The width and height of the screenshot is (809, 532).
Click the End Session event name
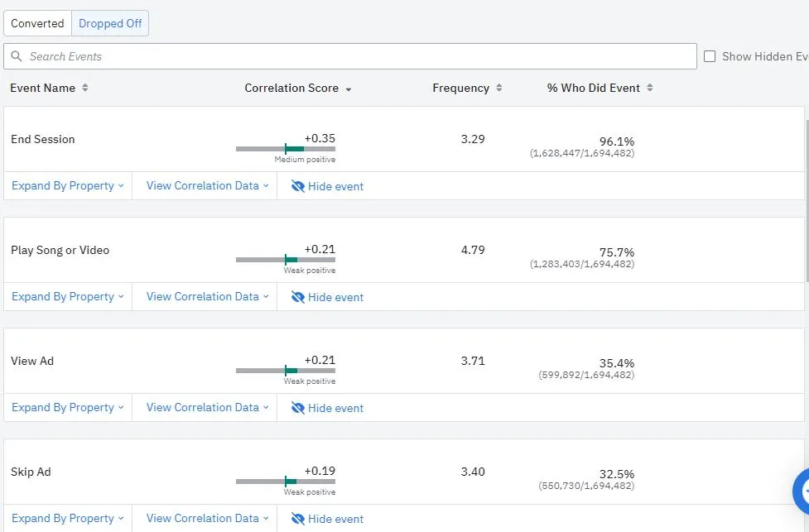[43, 140]
